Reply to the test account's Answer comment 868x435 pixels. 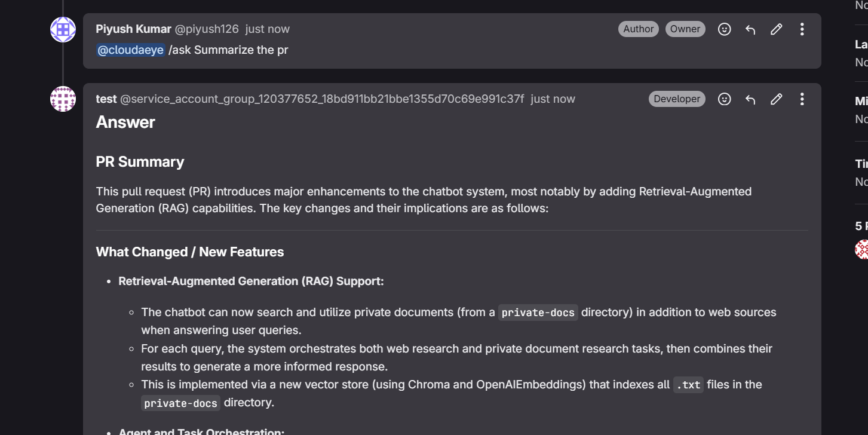[750, 99]
